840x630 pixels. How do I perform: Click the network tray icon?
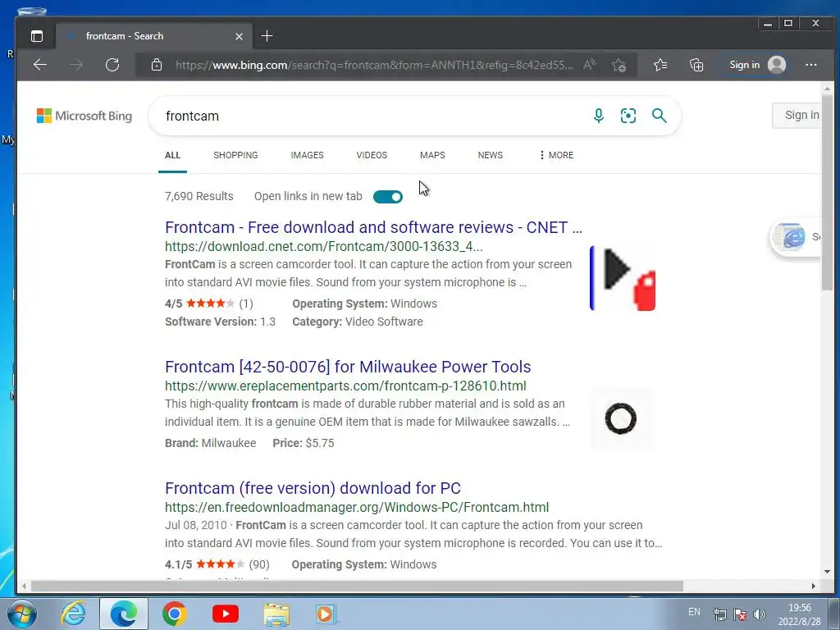[x=720, y=614]
